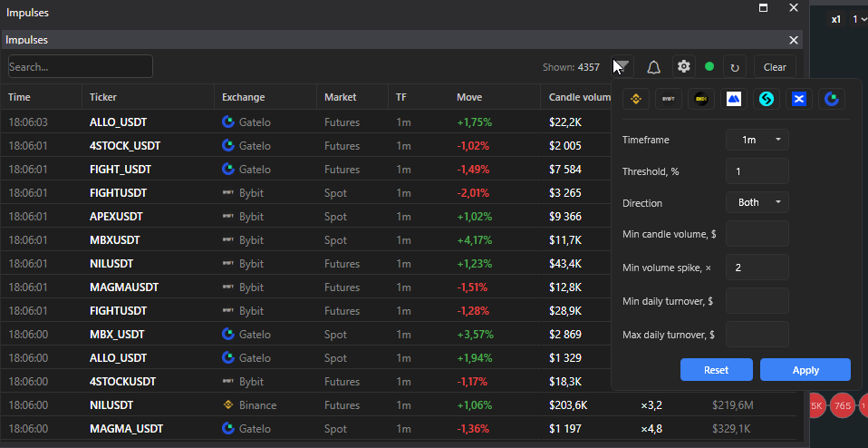Screen dimensions: 868x448
Task: Click the Min candle volume field
Action: (757, 234)
